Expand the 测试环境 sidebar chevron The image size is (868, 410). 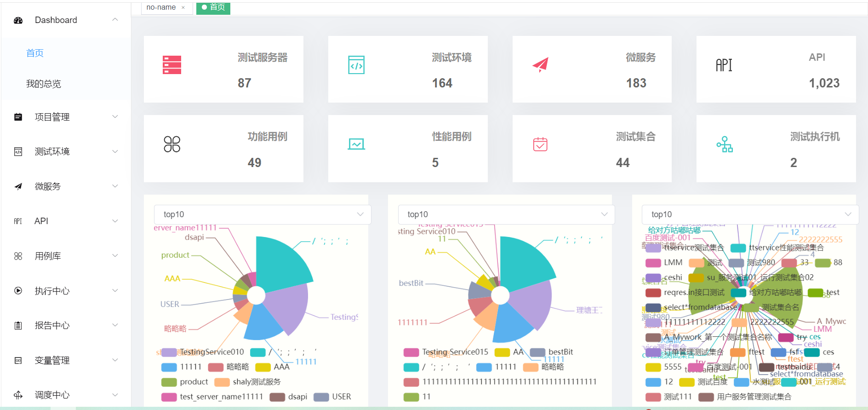coord(115,152)
